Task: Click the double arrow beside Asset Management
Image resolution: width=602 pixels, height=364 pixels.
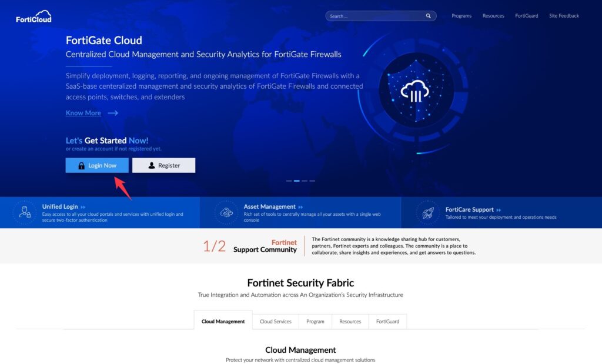Action: [x=300, y=207]
